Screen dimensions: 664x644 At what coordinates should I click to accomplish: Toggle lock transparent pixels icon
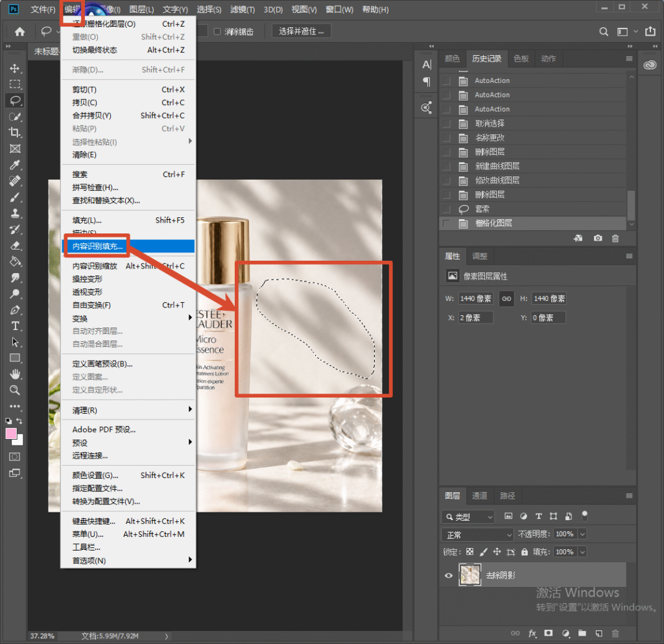pyautogui.click(x=469, y=552)
